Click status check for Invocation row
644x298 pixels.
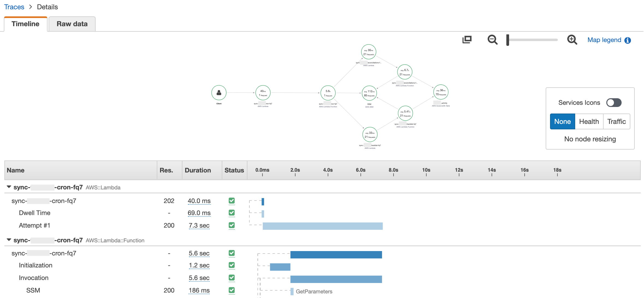[232, 278]
